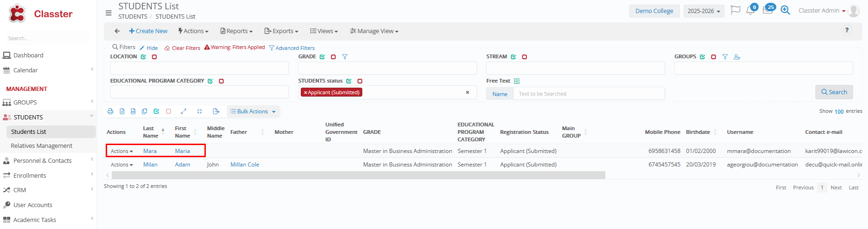Click the help question mark icon

click(847, 30)
